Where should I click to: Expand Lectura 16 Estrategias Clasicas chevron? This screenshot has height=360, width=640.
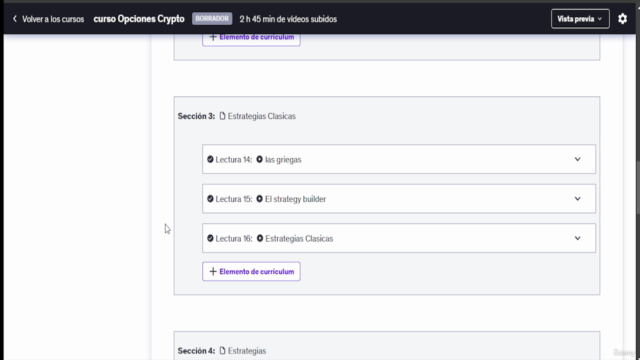[x=577, y=238]
